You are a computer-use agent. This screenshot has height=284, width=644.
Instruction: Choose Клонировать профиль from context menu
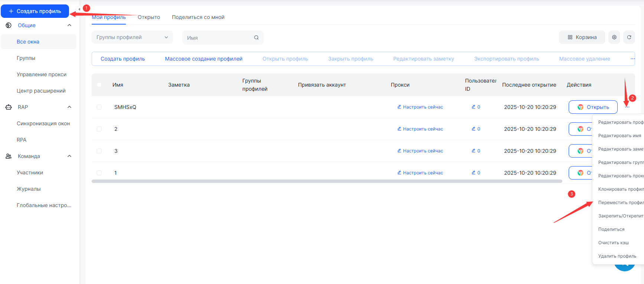[620, 189]
